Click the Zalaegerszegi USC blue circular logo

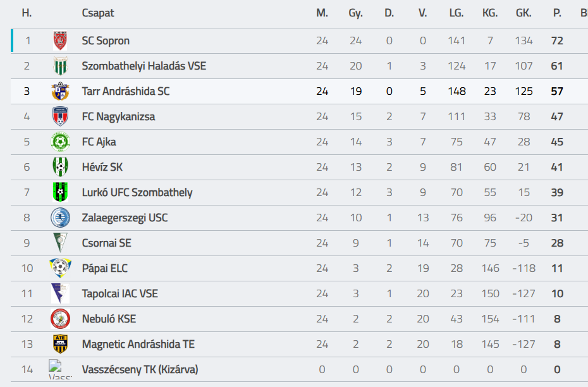pos(60,218)
